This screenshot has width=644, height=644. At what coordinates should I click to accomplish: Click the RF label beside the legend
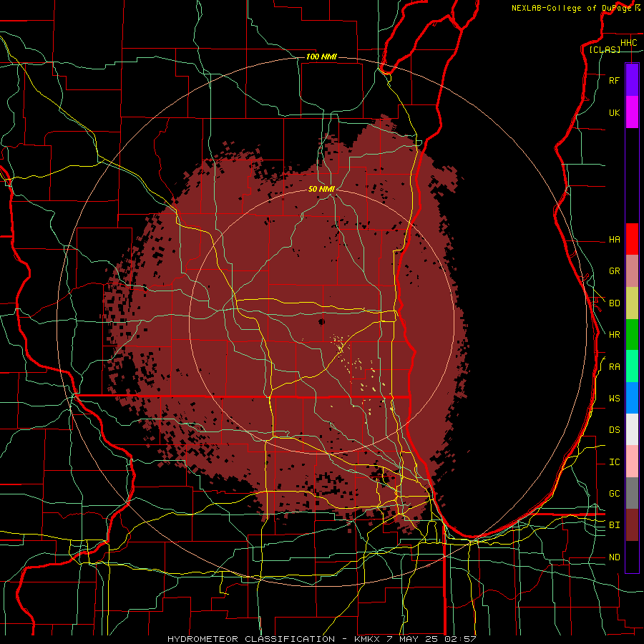(x=614, y=80)
